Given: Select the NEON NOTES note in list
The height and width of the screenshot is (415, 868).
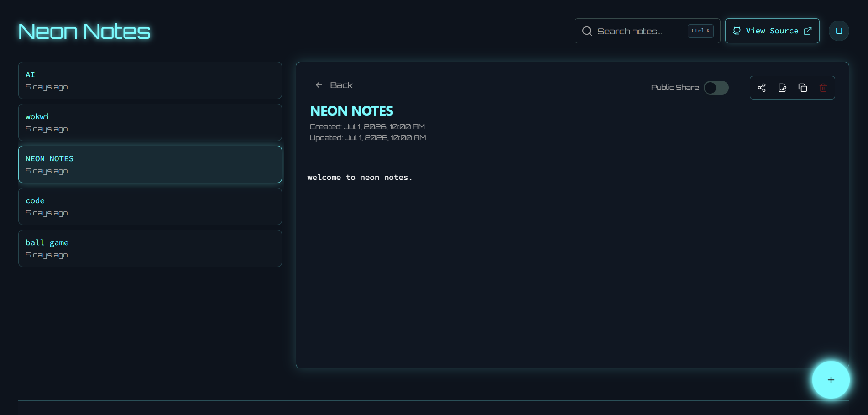Looking at the screenshot, I should [x=150, y=164].
